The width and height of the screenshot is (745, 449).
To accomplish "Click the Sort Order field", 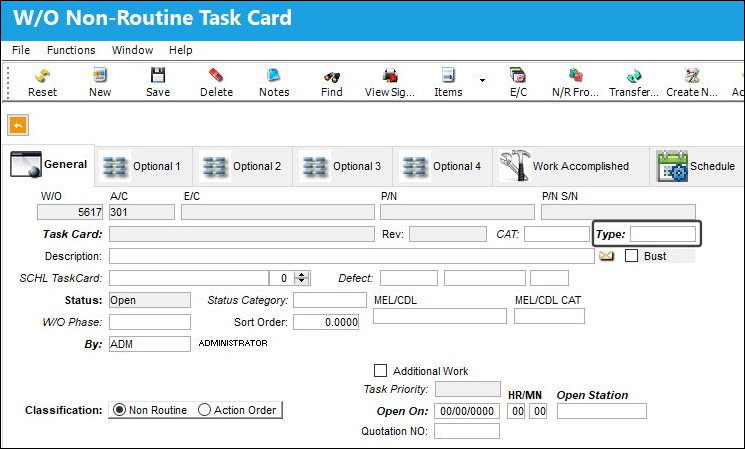I will 326,322.
